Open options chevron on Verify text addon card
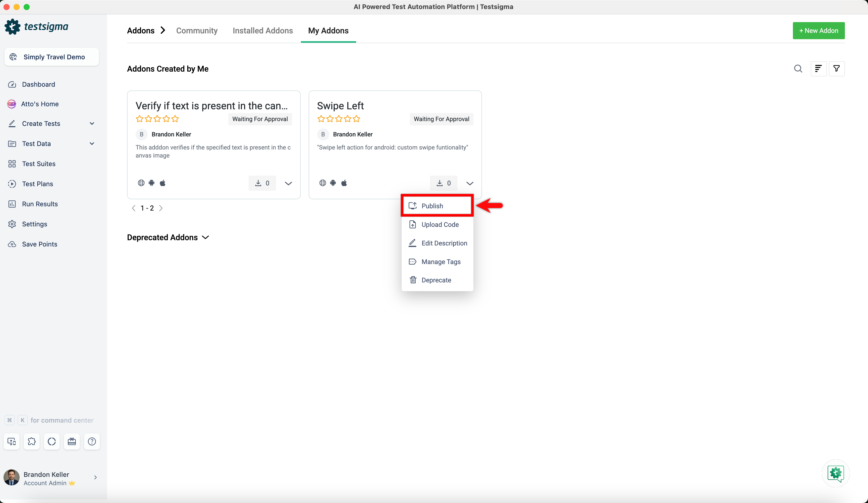 point(288,183)
